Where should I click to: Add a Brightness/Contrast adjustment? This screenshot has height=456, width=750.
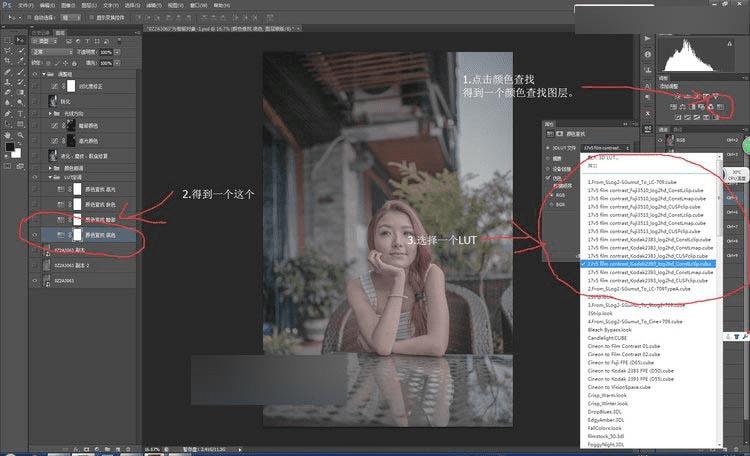(678, 97)
